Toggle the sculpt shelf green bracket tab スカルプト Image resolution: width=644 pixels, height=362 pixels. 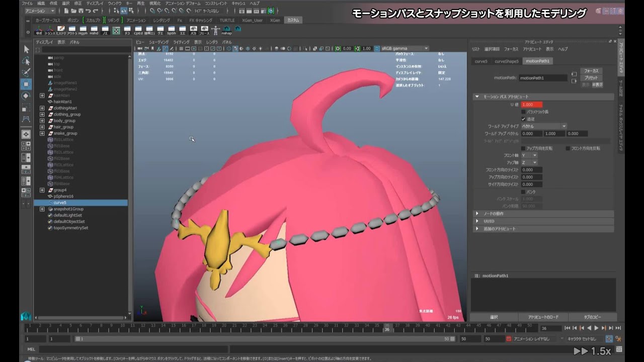coord(93,20)
